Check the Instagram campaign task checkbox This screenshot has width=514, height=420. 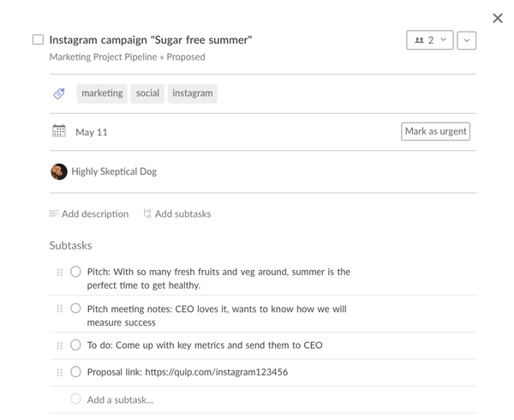[38, 39]
